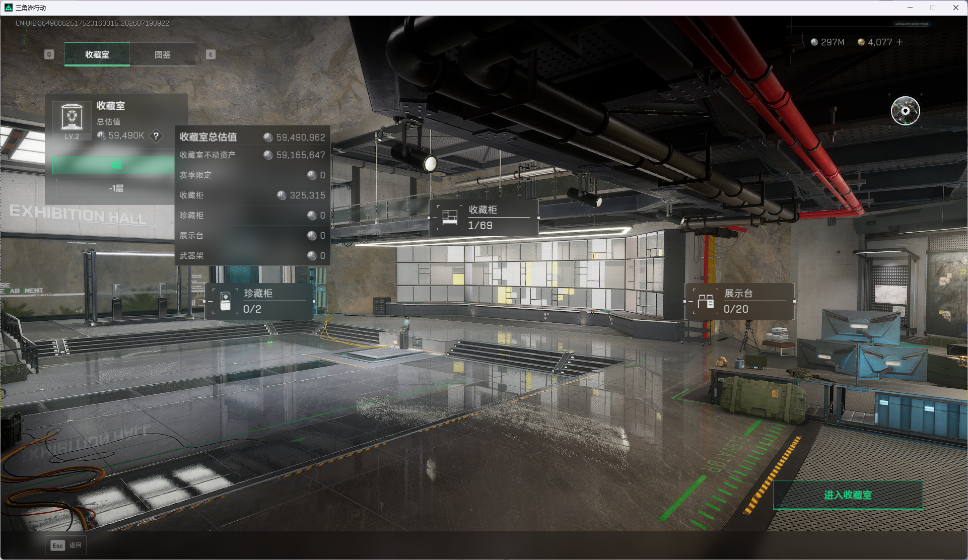This screenshot has height=560, width=968.
Task: Click the 297M currency coin icon
Action: coord(814,42)
